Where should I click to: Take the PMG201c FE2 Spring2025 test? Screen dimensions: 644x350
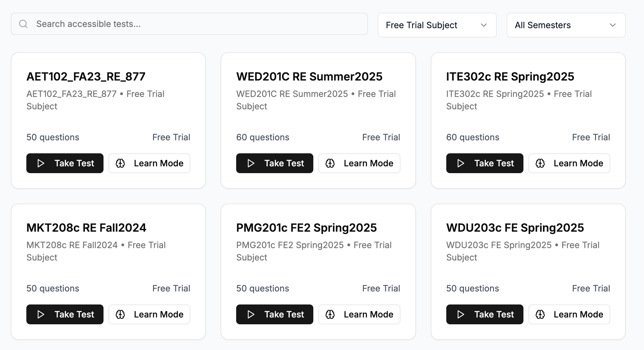(275, 314)
